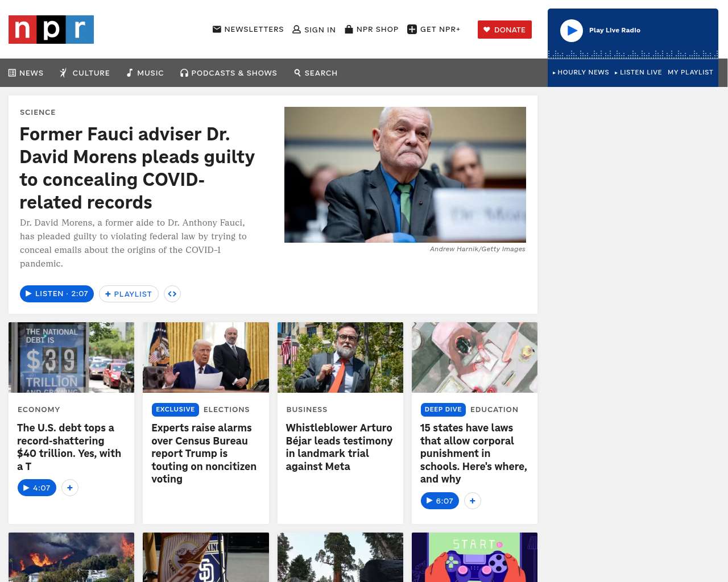Click the wildfire photo thumbnail
This screenshot has width=728, height=582.
point(72,557)
